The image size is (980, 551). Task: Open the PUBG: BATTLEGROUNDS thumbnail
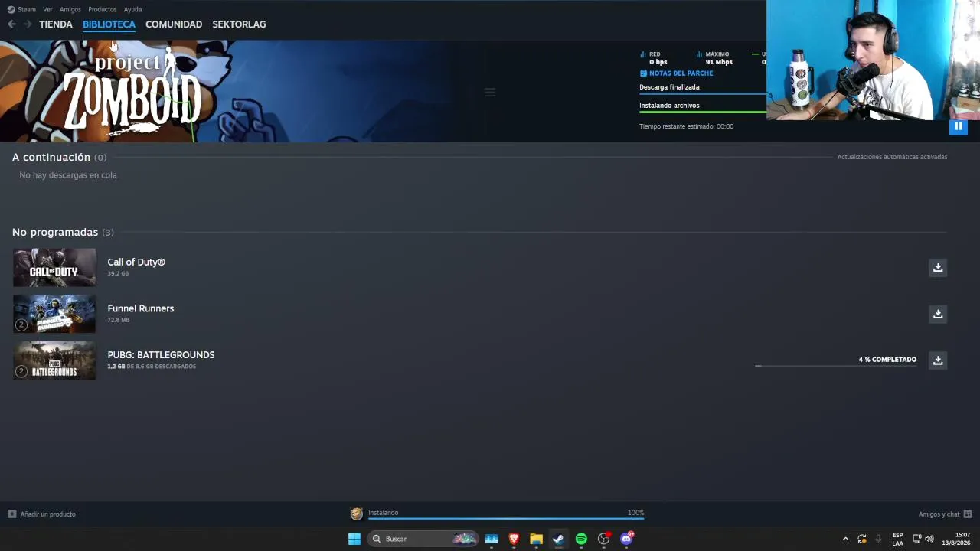pyautogui.click(x=54, y=360)
